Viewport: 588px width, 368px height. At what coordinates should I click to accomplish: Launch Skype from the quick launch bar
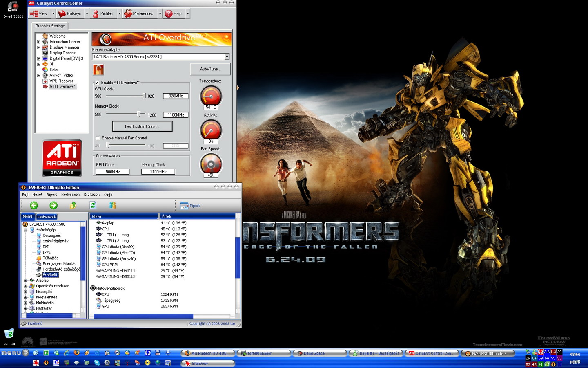(x=97, y=363)
